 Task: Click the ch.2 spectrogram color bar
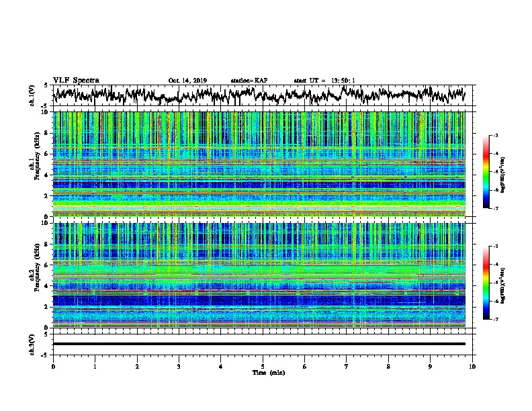[x=486, y=283]
